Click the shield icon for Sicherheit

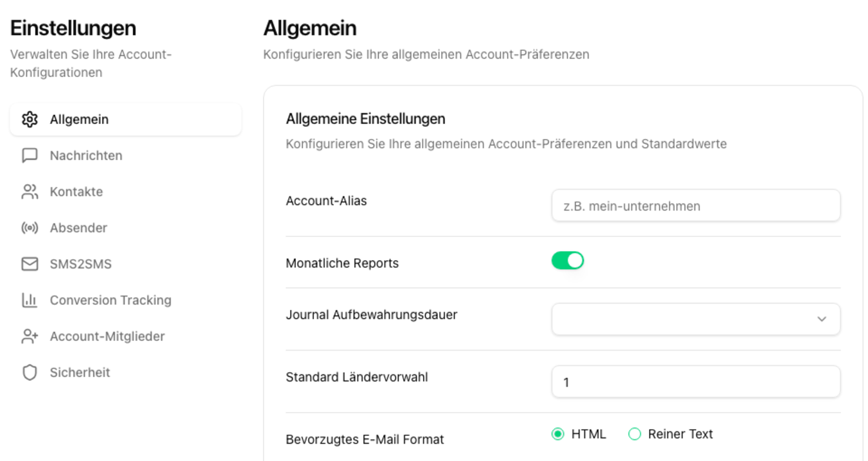(30, 373)
